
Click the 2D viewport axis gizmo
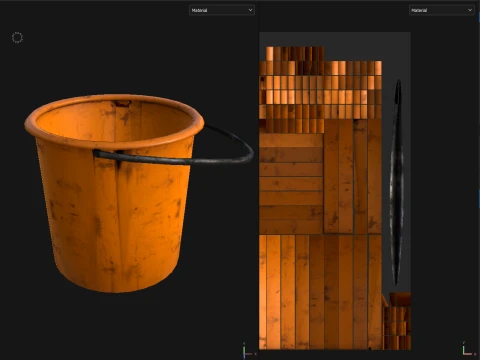(468, 349)
